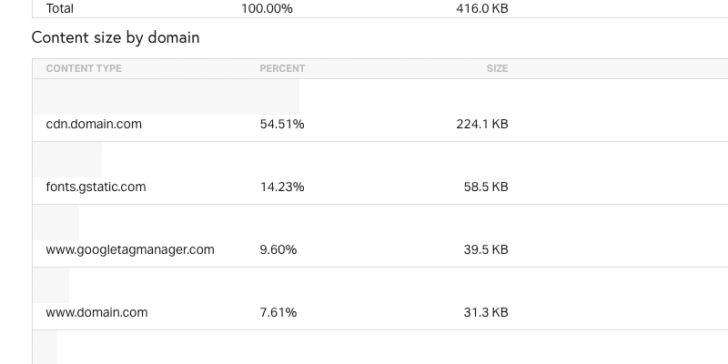This screenshot has width=728, height=364.
Task: Click the bar graph above fonts.gstatic.com
Action: point(67,159)
